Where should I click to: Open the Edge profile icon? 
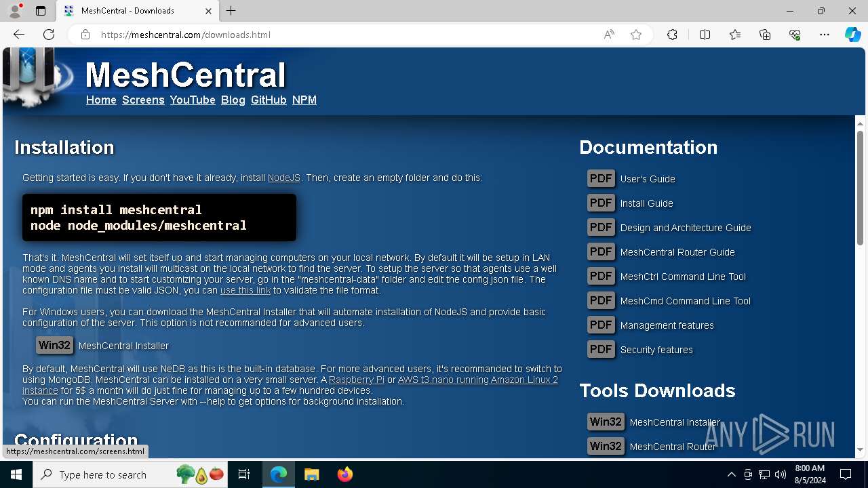(15, 11)
